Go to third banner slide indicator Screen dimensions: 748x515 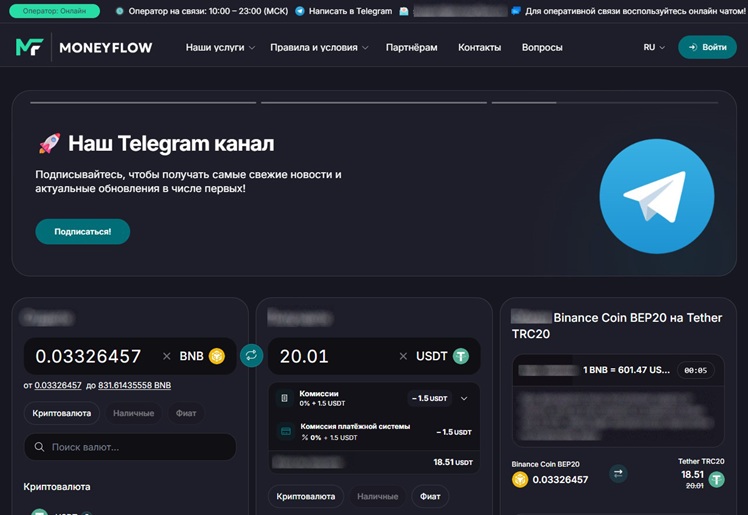click(605, 103)
